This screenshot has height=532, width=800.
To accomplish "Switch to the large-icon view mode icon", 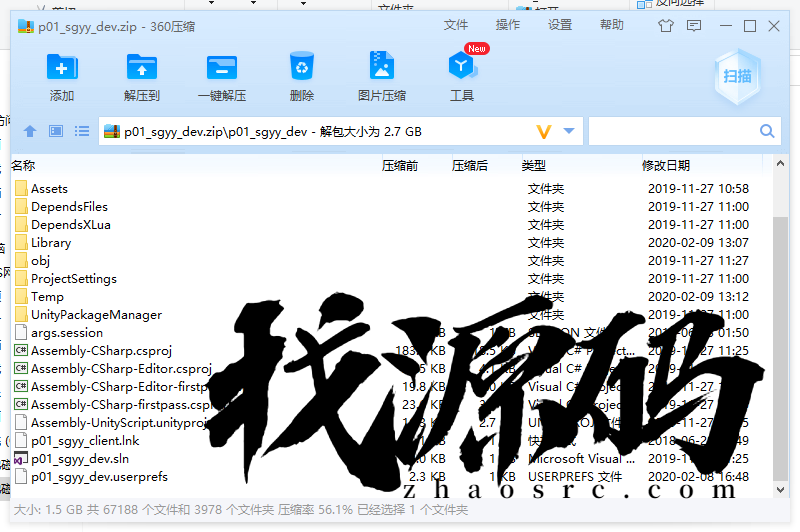I will [56, 132].
